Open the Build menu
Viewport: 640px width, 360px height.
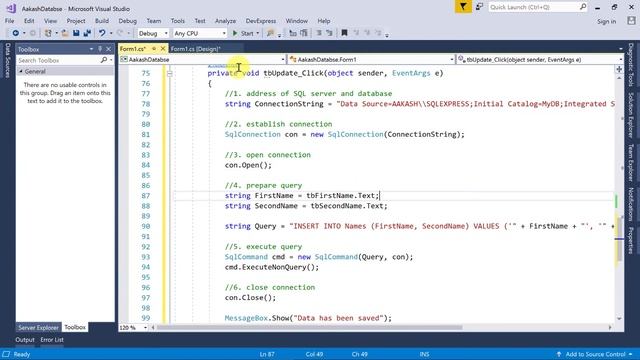coord(102,21)
